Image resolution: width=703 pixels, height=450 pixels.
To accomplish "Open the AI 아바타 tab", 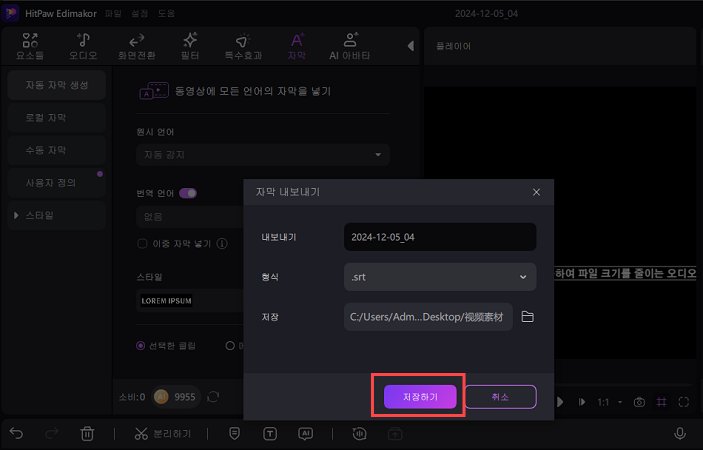I will [350, 46].
